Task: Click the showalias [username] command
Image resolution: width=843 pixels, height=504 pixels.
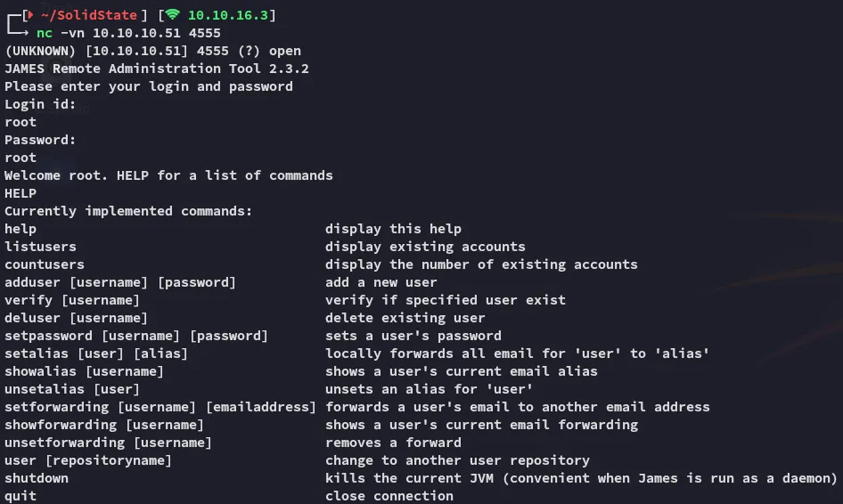Action: 85,371
